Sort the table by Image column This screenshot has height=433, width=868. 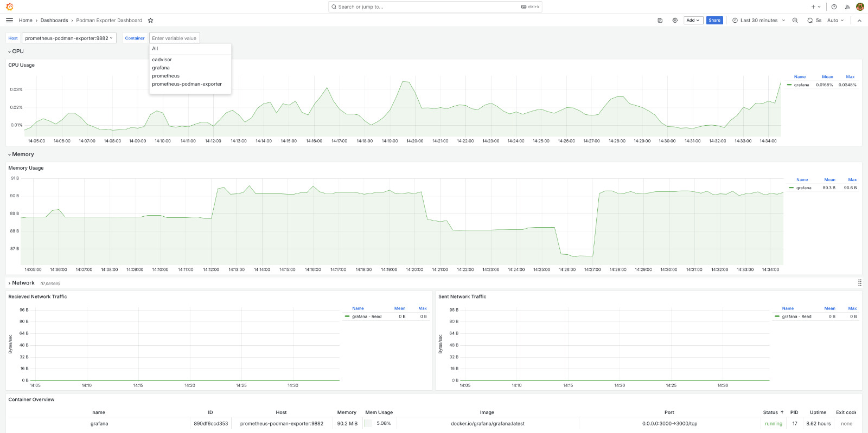click(x=487, y=412)
